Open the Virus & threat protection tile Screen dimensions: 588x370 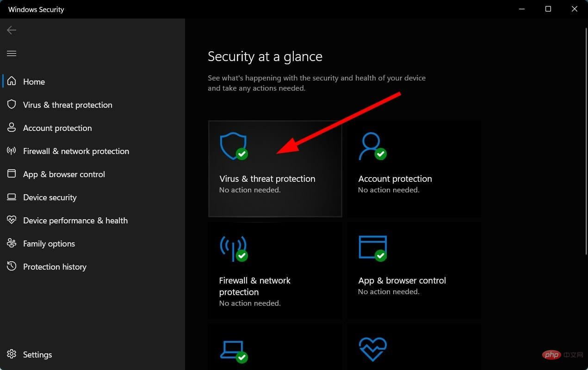tap(275, 169)
